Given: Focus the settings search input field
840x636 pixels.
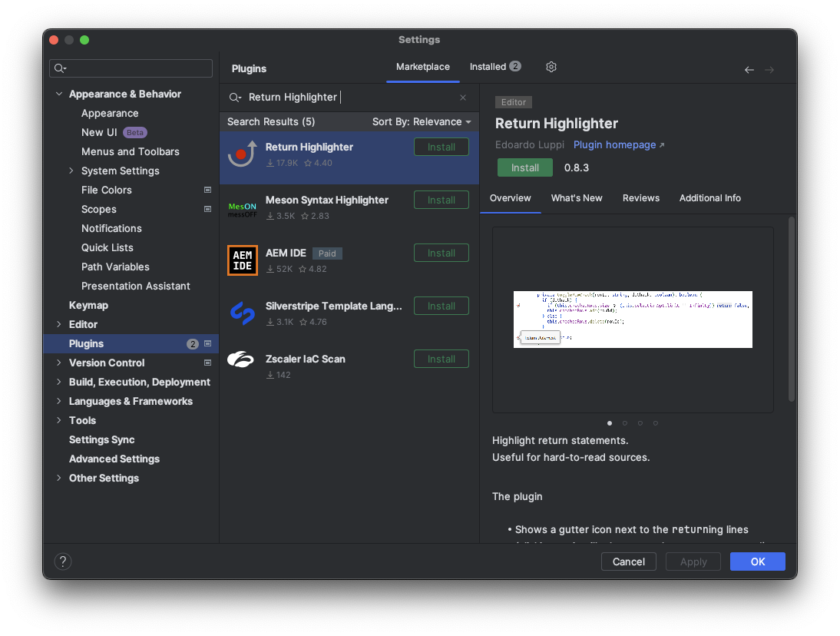Looking at the screenshot, I should click(131, 68).
